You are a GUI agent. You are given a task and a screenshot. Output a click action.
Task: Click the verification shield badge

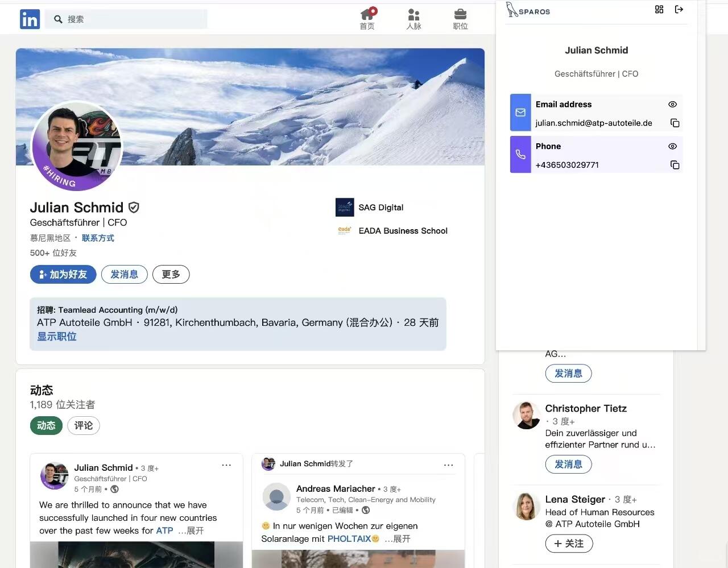click(x=134, y=208)
